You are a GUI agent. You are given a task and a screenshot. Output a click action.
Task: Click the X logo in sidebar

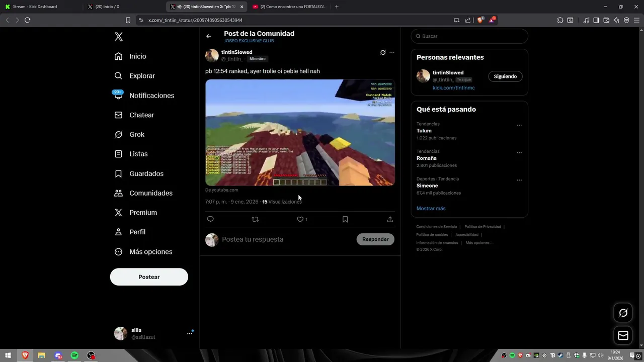(x=119, y=37)
